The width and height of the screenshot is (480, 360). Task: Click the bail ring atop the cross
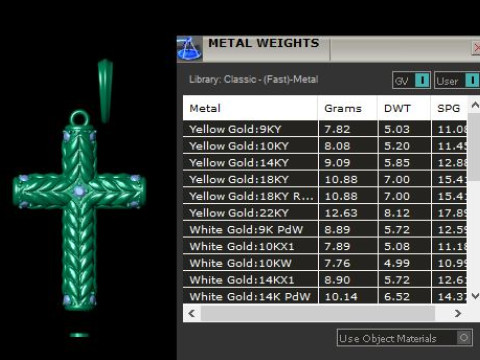click(80, 118)
